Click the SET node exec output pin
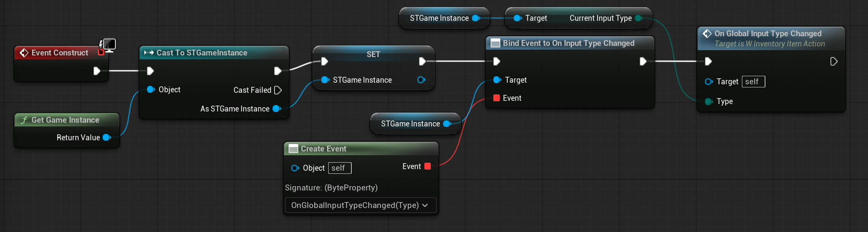 point(422,61)
